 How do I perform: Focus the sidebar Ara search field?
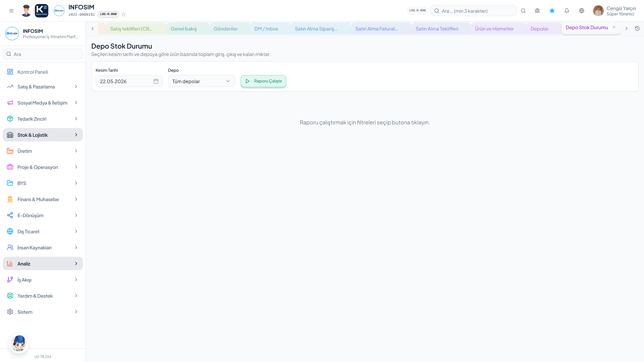(43, 54)
